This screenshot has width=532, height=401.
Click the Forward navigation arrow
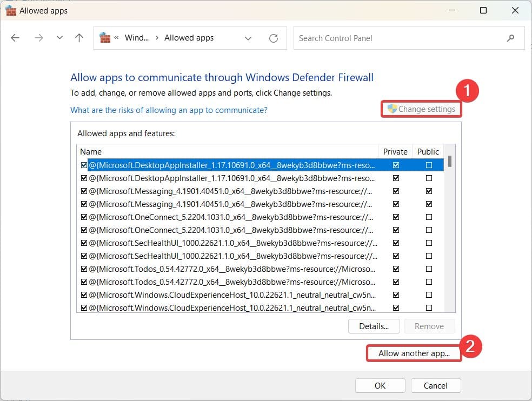click(x=38, y=38)
